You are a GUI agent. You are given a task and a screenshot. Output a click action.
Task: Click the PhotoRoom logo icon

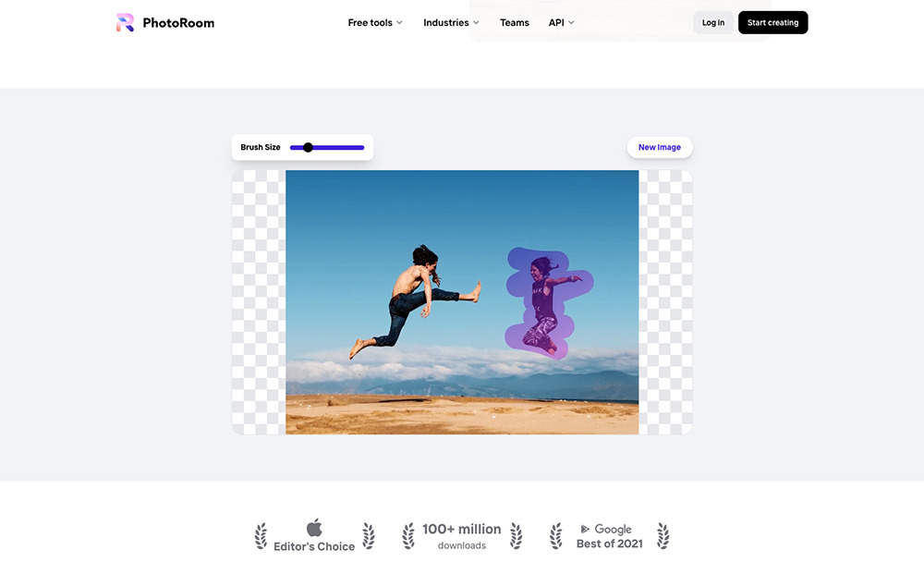126,22
